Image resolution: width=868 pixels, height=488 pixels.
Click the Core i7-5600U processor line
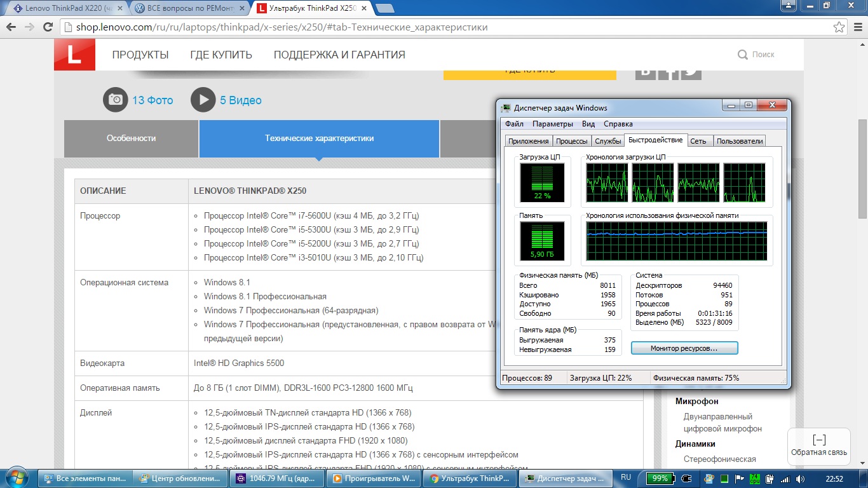point(311,215)
